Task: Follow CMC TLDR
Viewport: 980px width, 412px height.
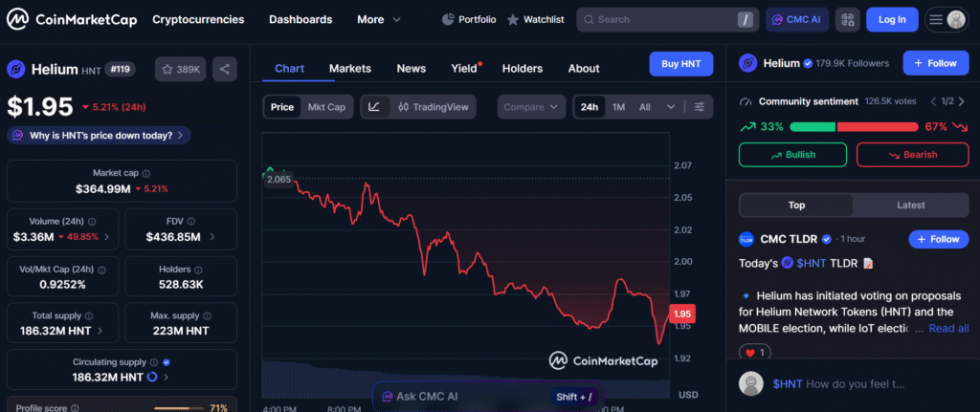Action: 939,239
